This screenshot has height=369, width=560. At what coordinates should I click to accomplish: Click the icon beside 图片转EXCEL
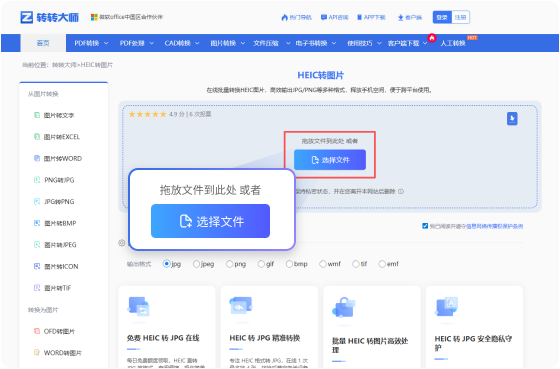click(37, 136)
